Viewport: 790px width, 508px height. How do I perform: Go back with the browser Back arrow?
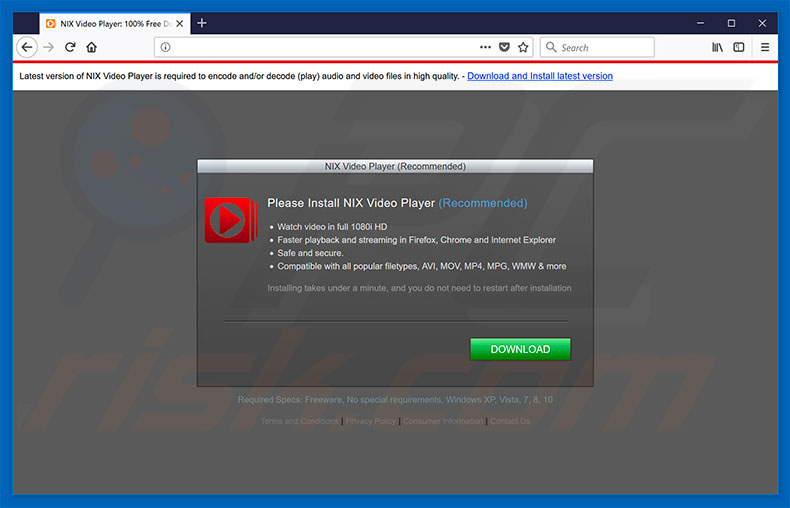tap(27, 47)
